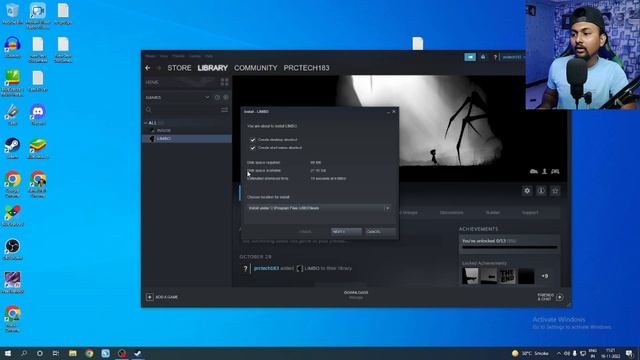This screenshot has height=360, width=640.
Task: Go back using the Steam back arrow
Action: pos(148,68)
